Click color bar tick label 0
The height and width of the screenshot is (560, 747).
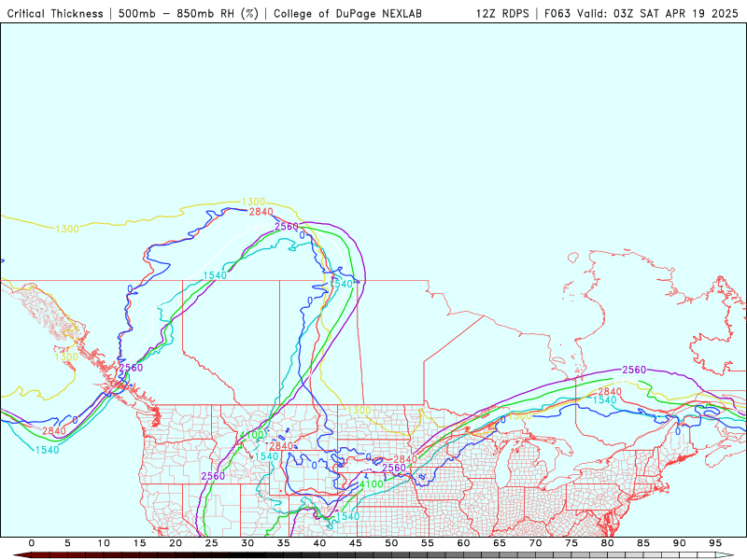pyautogui.click(x=32, y=543)
